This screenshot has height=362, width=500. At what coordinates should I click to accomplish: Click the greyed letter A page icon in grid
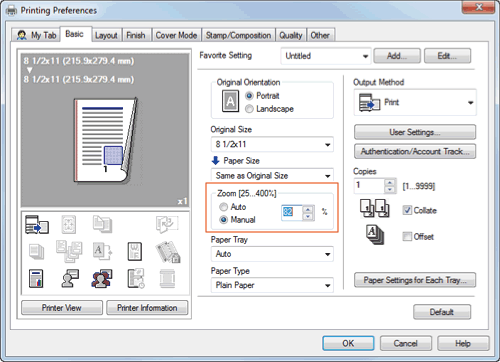(x=102, y=251)
